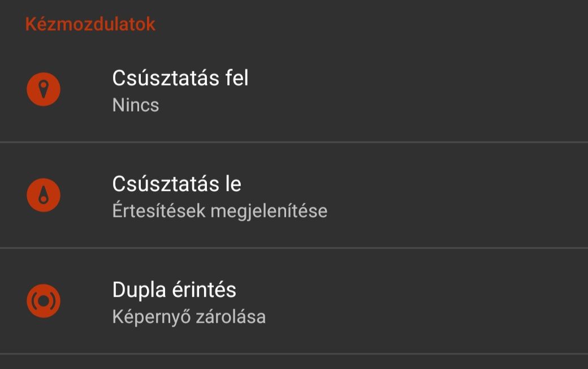Click the Képernyő zárolása subtitle
The height and width of the screenshot is (369, 588).
coord(189,317)
